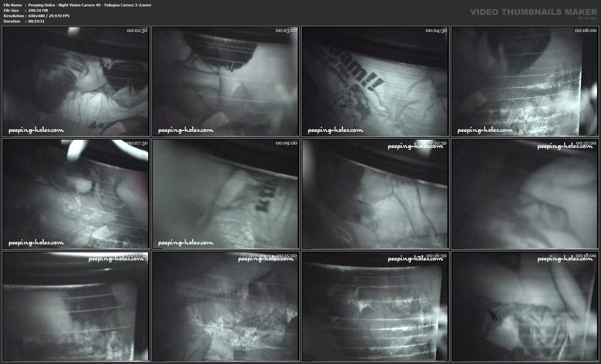Open the frame marked 00:04:30
This screenshot has width=601, height=364.
pyautogui.click(x=375, y=82)
